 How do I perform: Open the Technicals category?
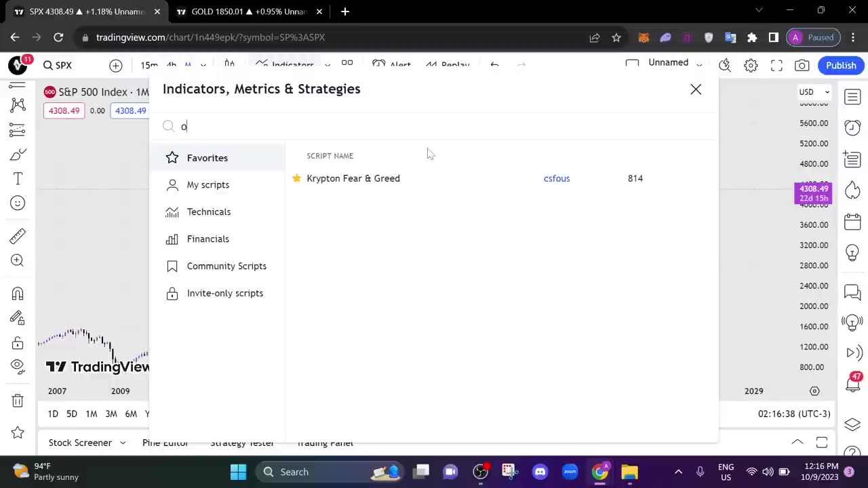pyautogui.click(x=218, y=212)
